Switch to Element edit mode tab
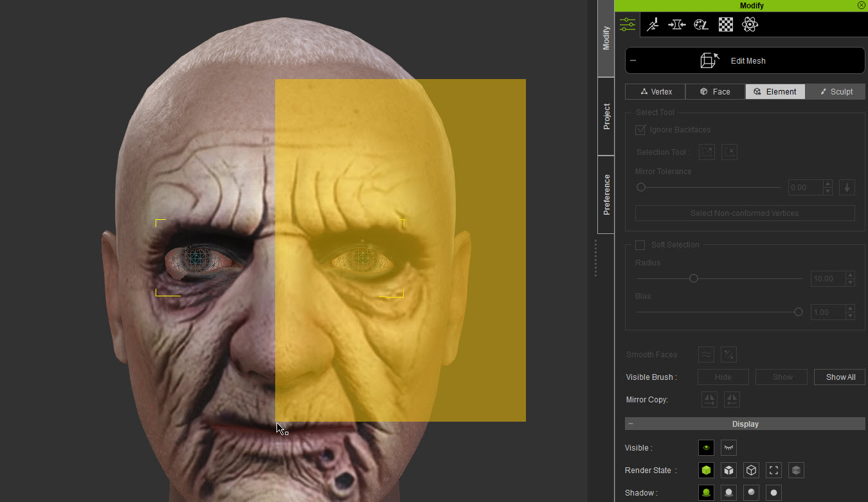The height and width of the screenshot is (502, 868). click(x=775, y=92)
